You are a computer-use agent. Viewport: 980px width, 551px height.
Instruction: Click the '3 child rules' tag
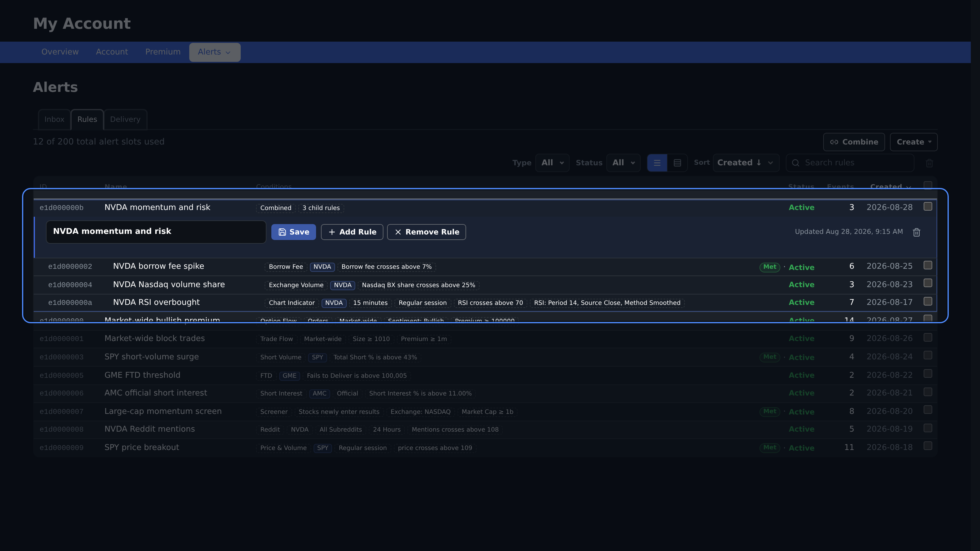[321, 208]
